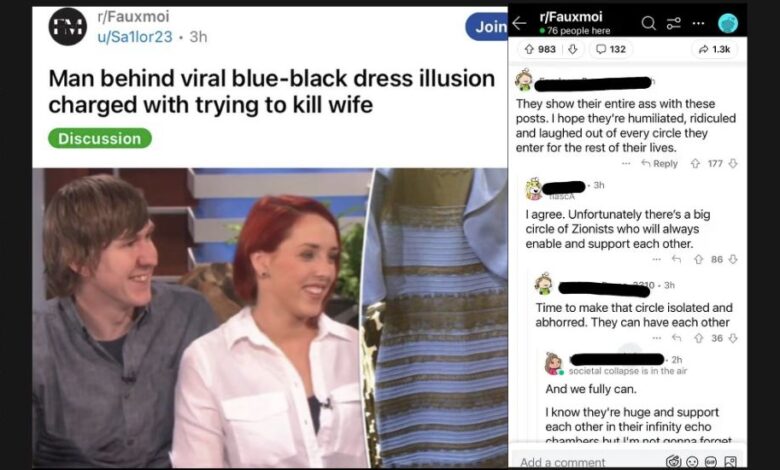780x470 pixels.
Task: Open options dots beside first comment Reply
Action: (626, 164)
